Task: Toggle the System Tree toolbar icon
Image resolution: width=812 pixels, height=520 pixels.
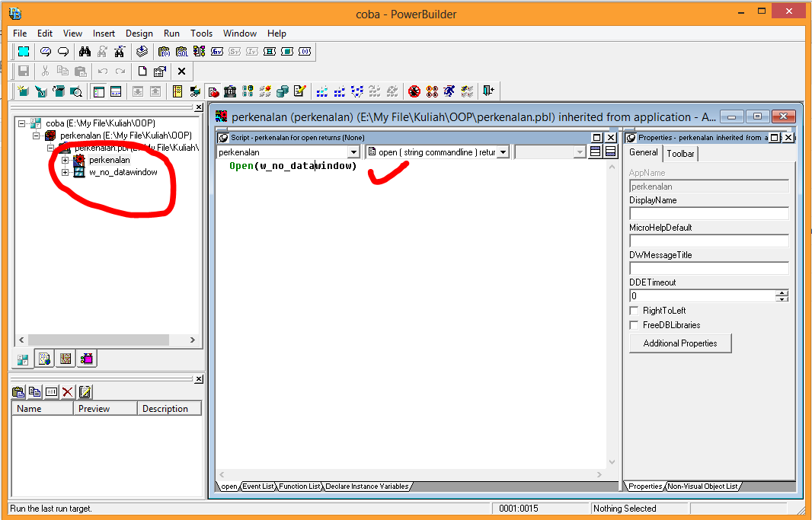Action: [x=98, y=91]
